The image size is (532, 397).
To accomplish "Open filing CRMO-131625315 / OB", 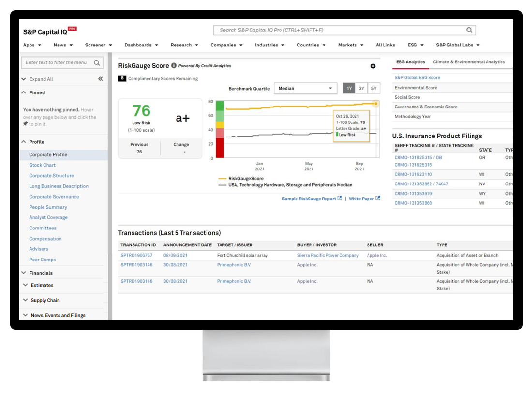I will tap(418, 157).
